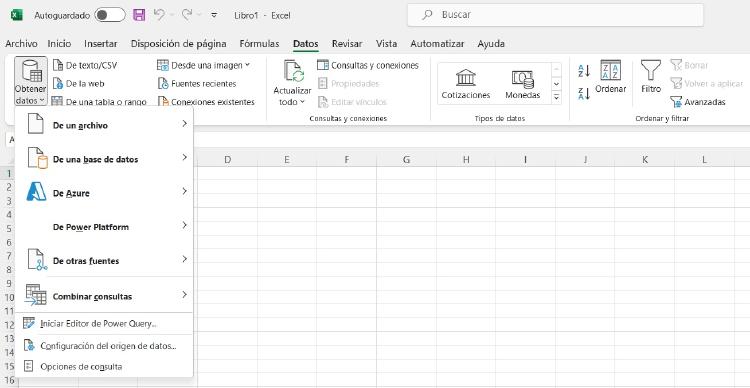Expand De un archivo submenu
Screen dimensions: 750x388
click(104, 125)
